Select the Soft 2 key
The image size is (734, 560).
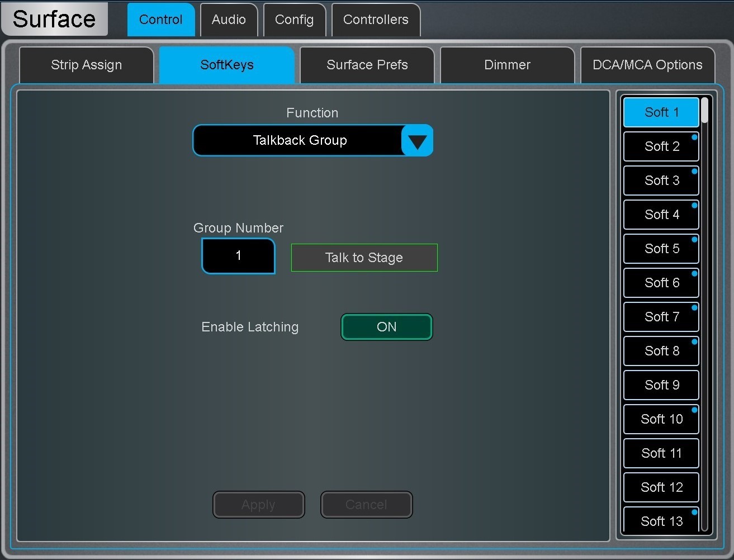tap(661, 146)
